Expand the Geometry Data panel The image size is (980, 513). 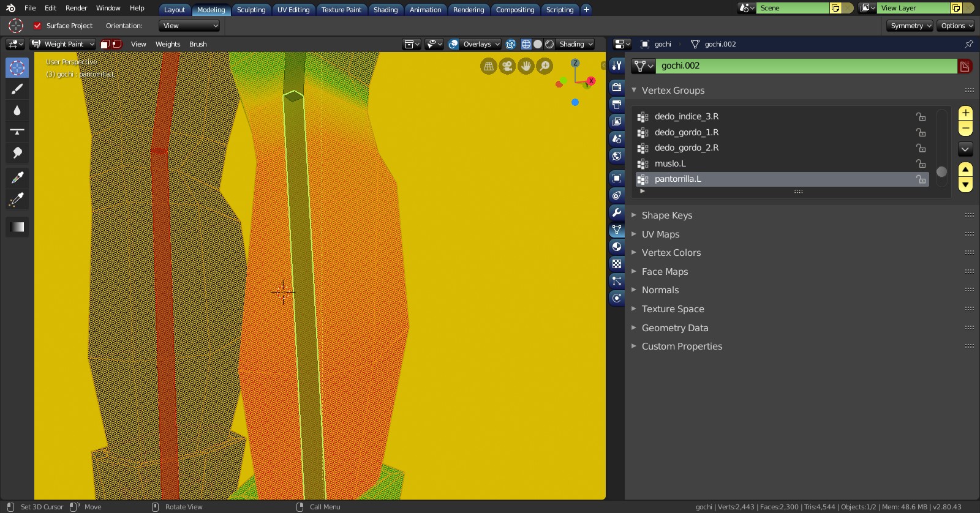pyautogui.click(x=675, y=328)
